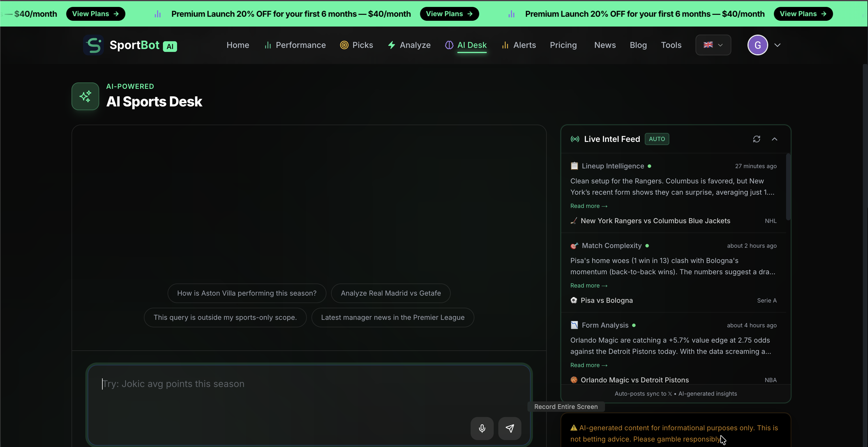868x447 pixels.
Task: Click the purple G profile avatar
Action: click(758, 45)
